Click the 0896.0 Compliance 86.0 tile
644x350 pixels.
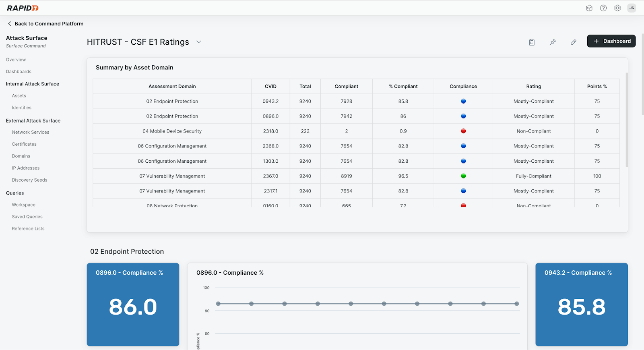(133, 304)
